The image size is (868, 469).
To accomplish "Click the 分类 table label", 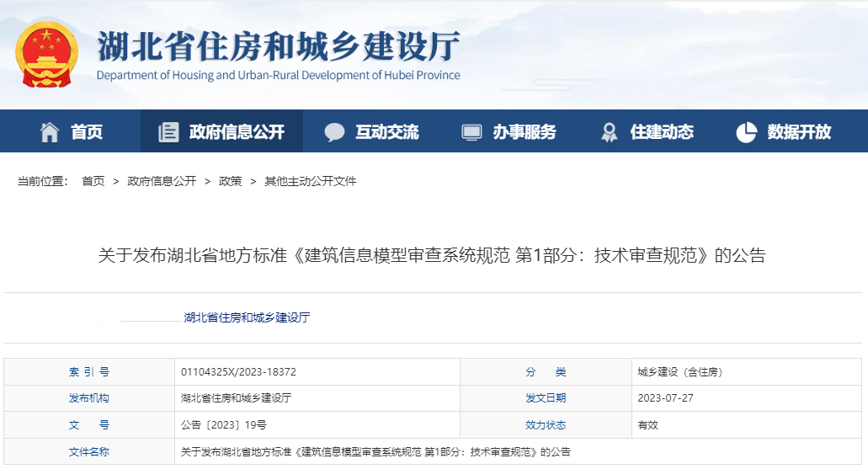I will point(546,372).
